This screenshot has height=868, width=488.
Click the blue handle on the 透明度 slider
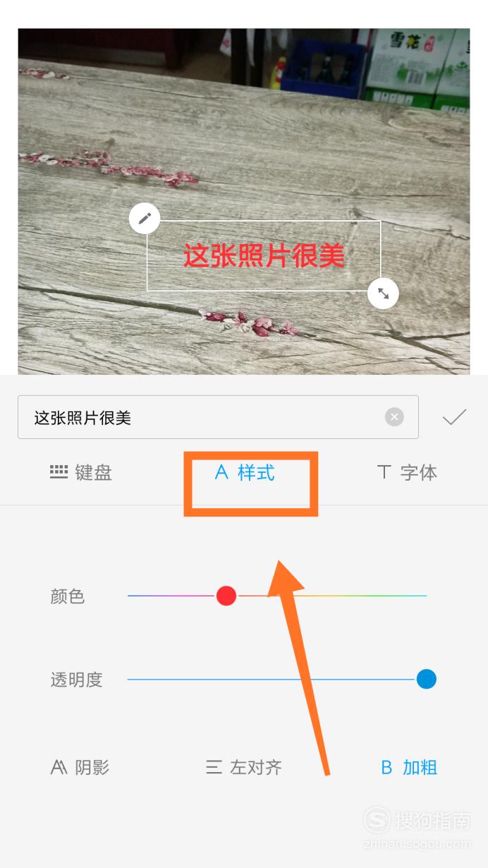coord(426,679)
